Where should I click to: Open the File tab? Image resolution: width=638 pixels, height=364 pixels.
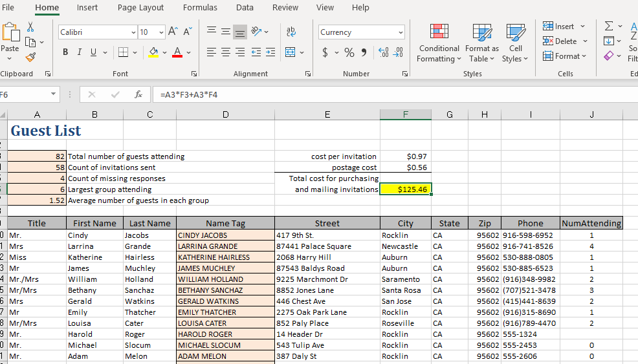click(x=8, y=7)
